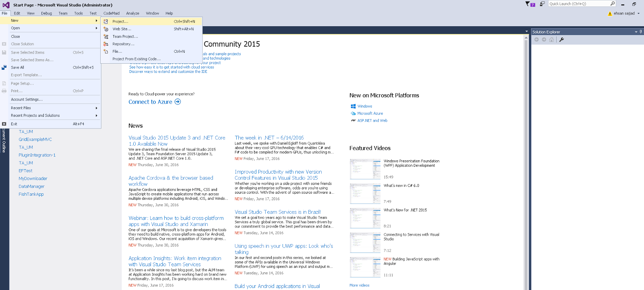The width and height of the screenshot is (644, 290).
Task: Click the Quick Launch magnifier icon
Action: [613, 4]
